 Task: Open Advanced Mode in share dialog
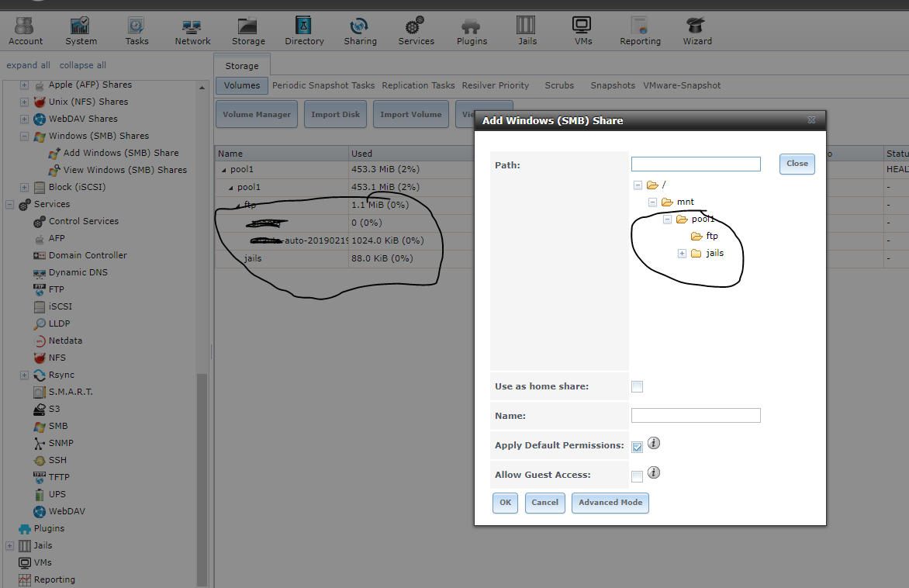[610, 503]
